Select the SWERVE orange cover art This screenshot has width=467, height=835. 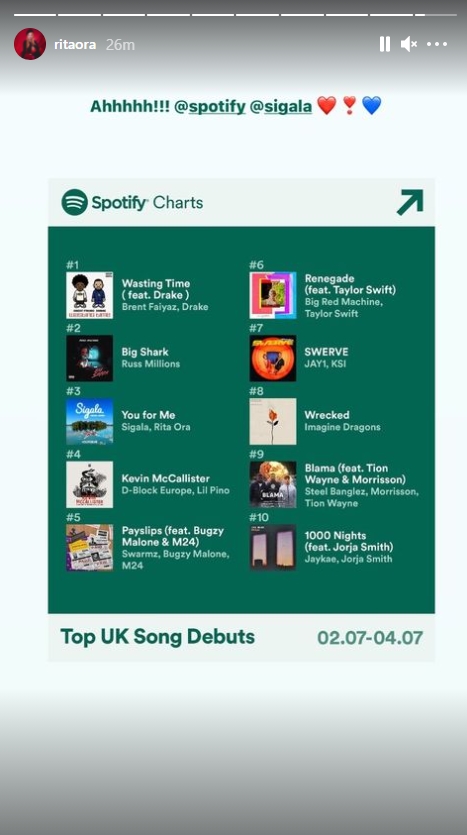[273, 358]
